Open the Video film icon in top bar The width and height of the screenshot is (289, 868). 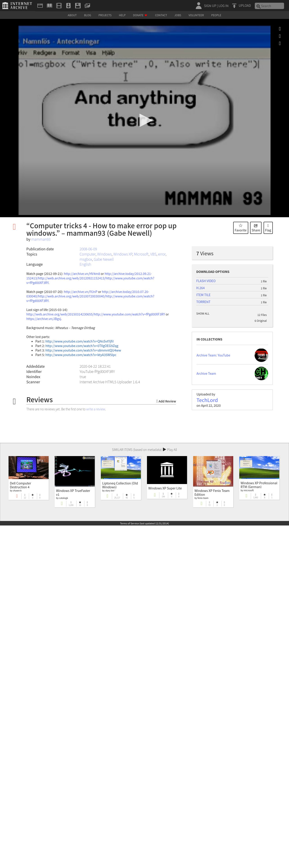click(59, 5)
